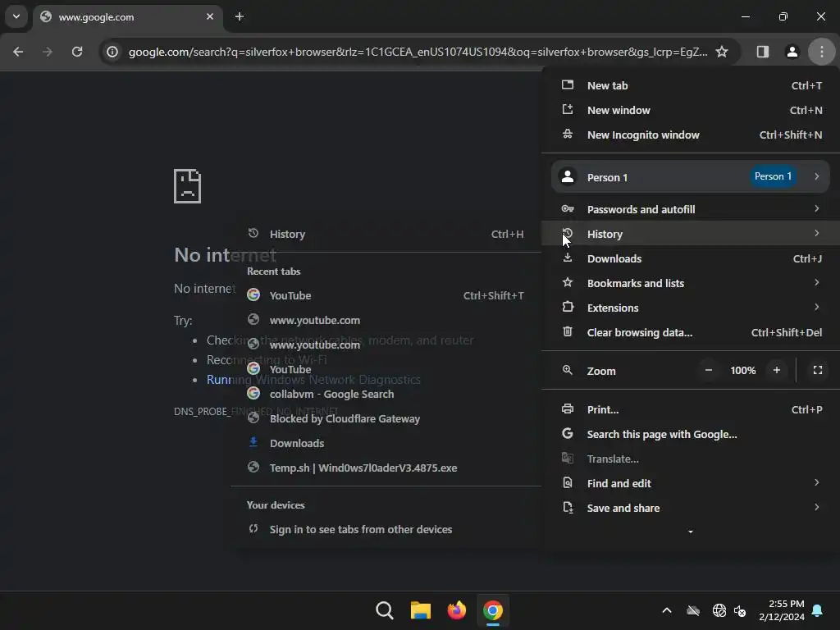Select Clear browsing data menu item
Screen dimensions: 840x630
pyautogui.click(x=691, y=332)
